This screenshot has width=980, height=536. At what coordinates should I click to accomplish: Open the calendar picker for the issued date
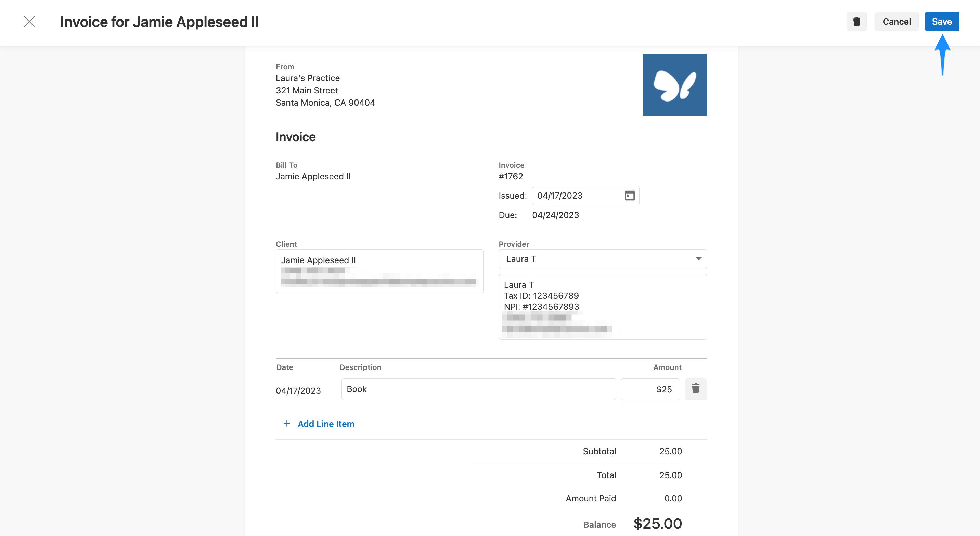[630, 196]
